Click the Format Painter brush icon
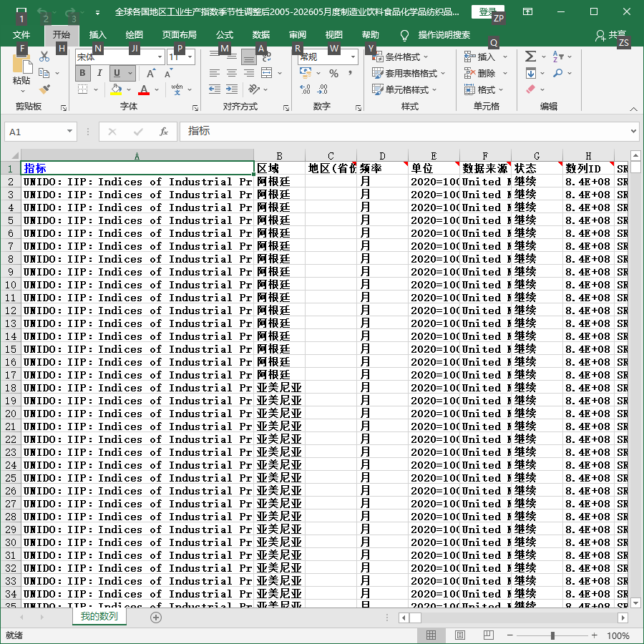 click(44, 89)
